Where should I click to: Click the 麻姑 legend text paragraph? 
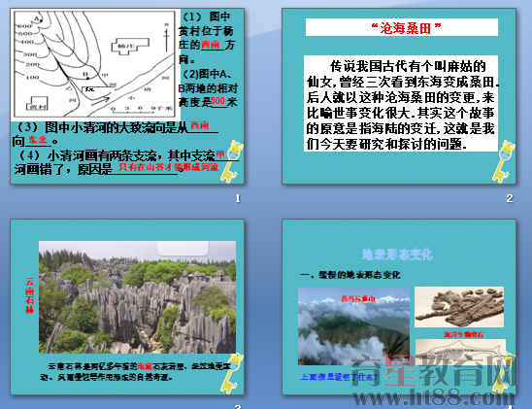point(401,104)
